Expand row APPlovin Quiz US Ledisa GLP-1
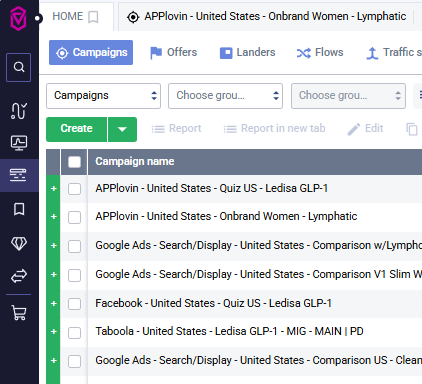 pyautogui.click(x=54, y=189)
